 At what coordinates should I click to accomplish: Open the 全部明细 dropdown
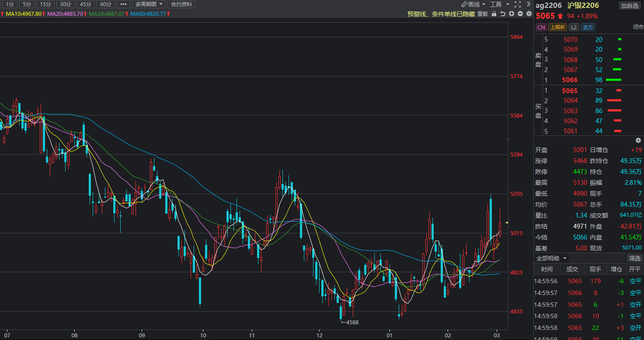tap(551, 258)
